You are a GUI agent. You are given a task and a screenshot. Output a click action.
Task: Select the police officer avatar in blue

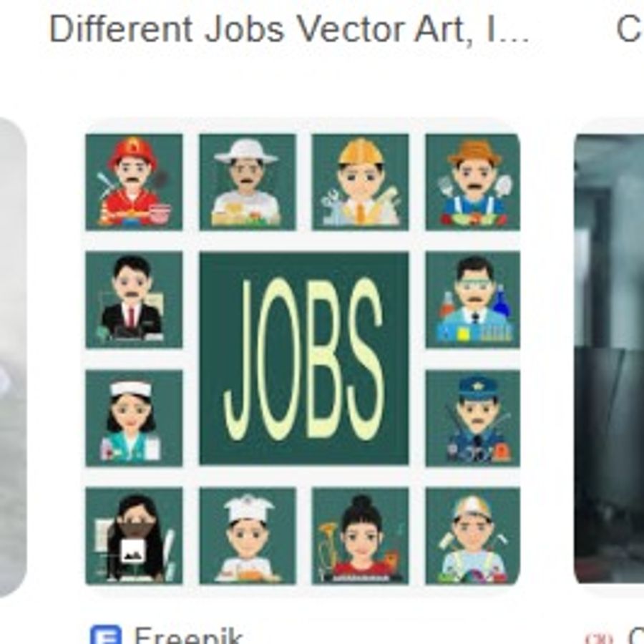tap(473, 418)
